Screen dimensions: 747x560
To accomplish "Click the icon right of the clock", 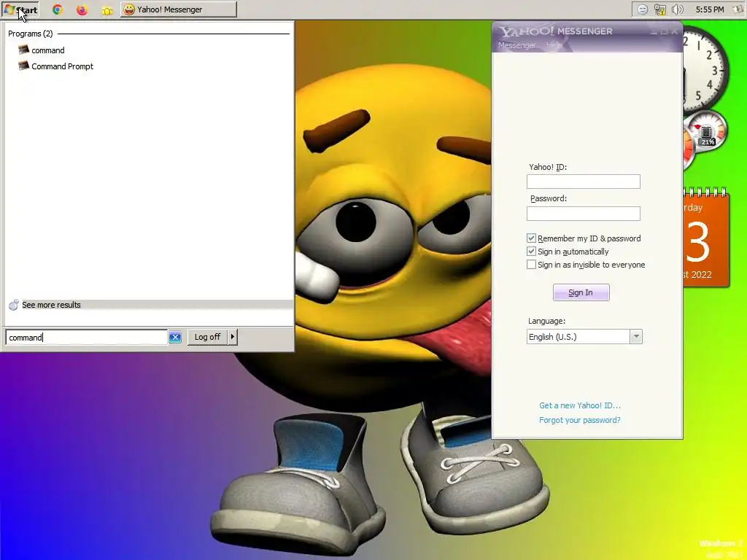I will click(738, 9).
